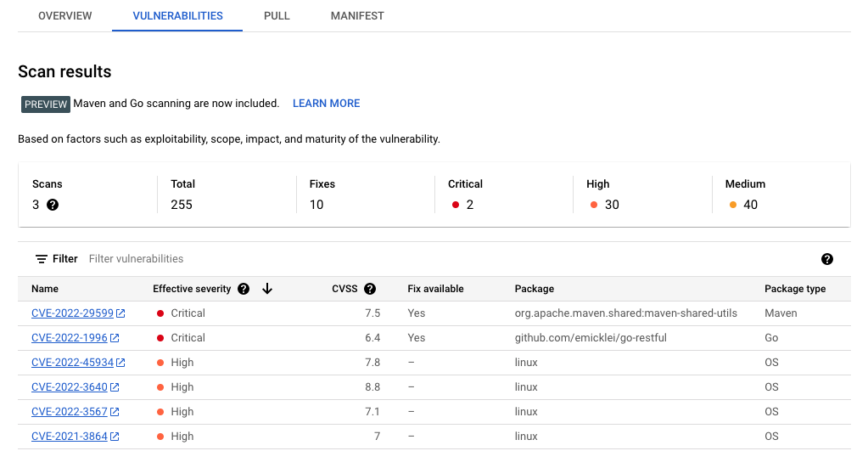This screenshot has height=451, width=868.
Task: Select the Vulnerabilities tab
Action: coord(177,16)
